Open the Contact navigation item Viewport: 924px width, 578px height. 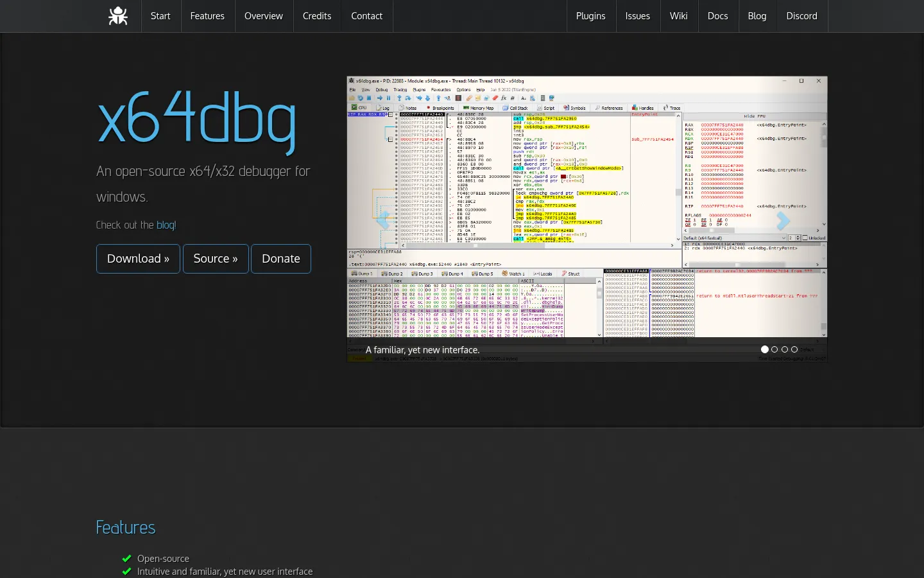pyautogui.click(x=367, y=16)
